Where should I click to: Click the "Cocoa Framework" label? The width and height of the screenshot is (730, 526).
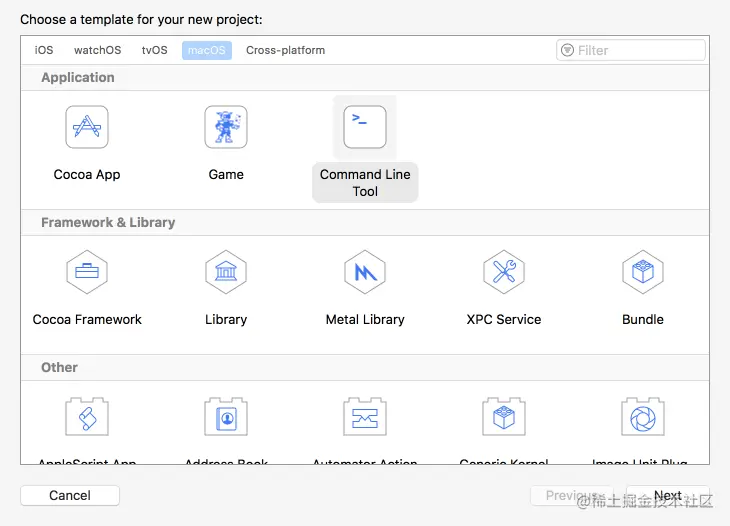pos(87,319)
